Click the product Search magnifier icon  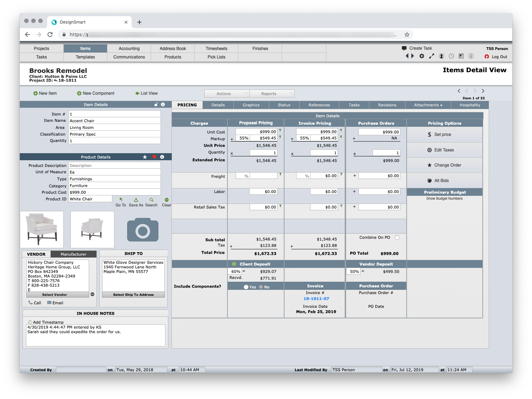151,200
